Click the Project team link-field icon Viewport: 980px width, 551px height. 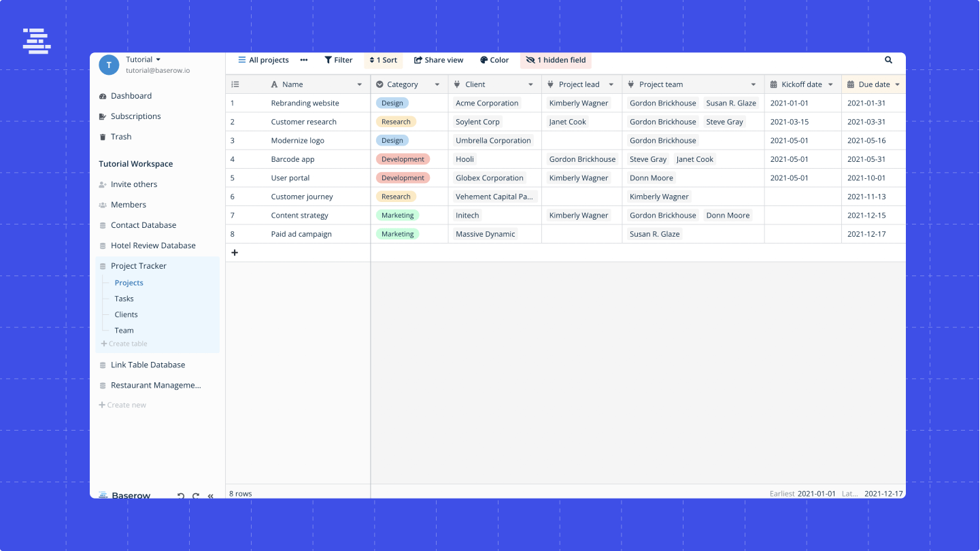[x=631, y=84]
